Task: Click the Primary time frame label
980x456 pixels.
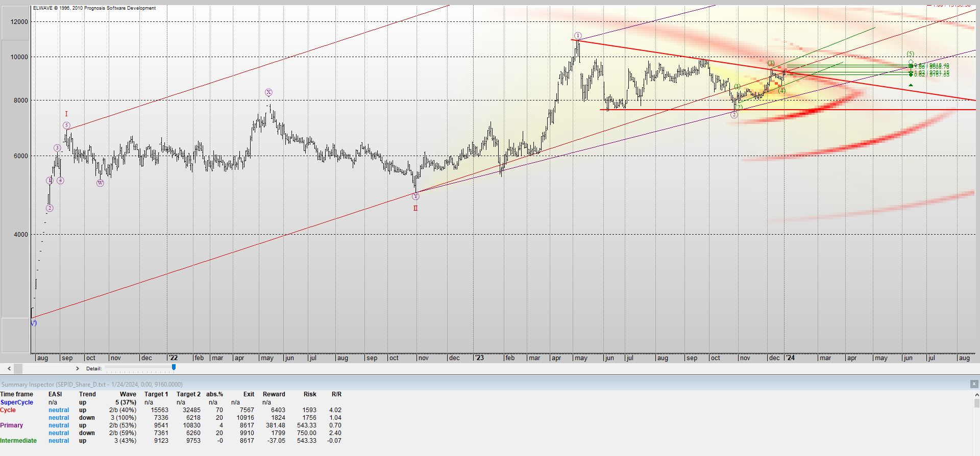Action: tap(12, 425)
